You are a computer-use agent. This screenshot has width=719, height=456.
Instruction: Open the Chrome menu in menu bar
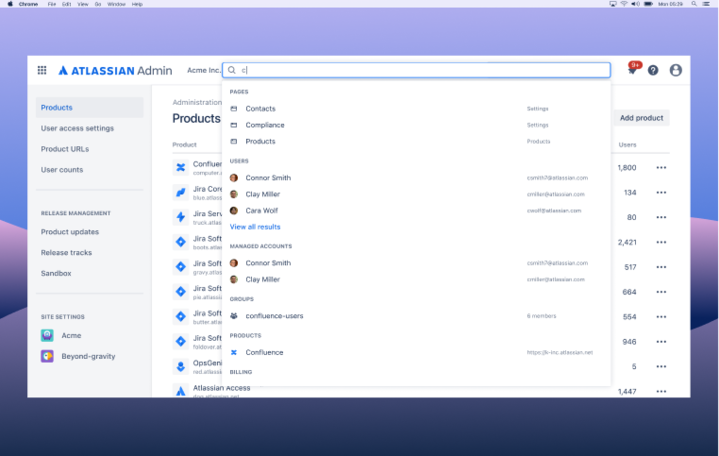point(28,4)
